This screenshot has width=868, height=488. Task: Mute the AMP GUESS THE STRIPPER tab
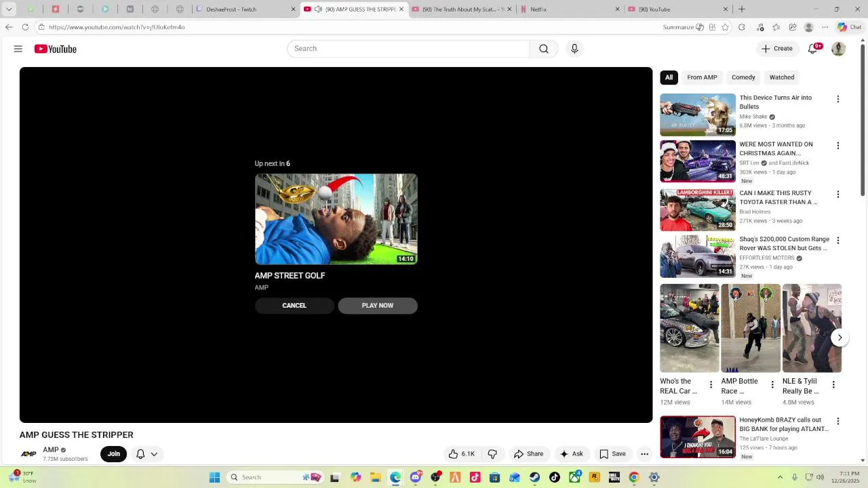(318, 9)
